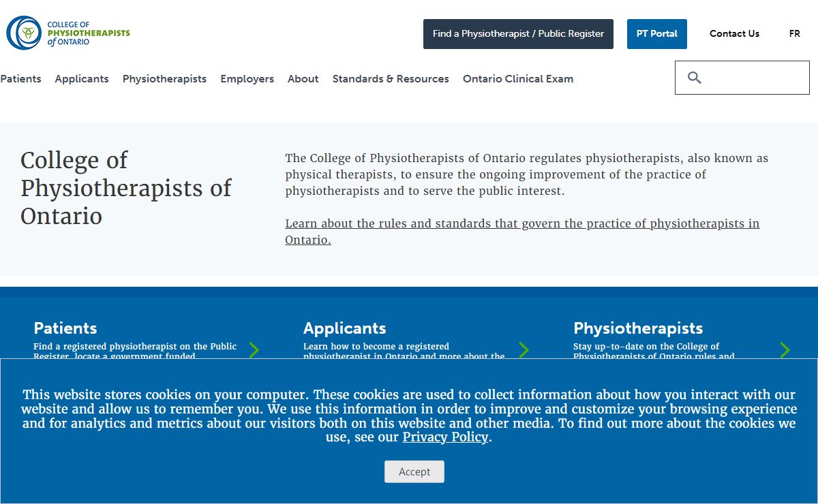Screen dimensions: 818x504
Task: Open Standards & Resources navigation menu
Action: pos(391,79)
